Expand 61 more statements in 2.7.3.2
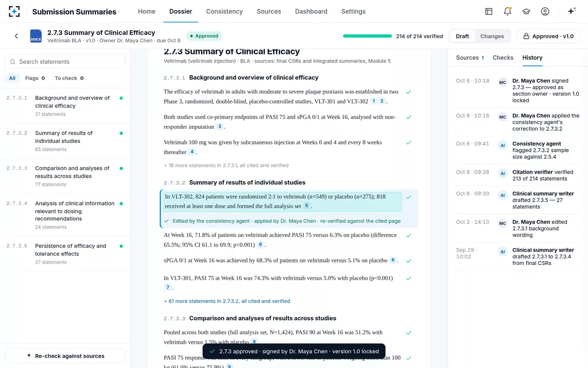This screenshot has height=368, width=588. 227,301
